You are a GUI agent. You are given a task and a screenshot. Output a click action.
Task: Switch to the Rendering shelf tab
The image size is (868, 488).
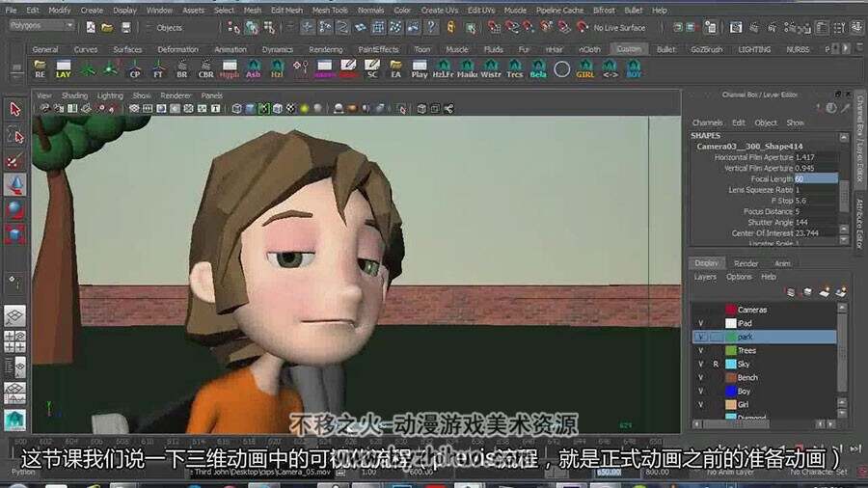coord(326,49)
